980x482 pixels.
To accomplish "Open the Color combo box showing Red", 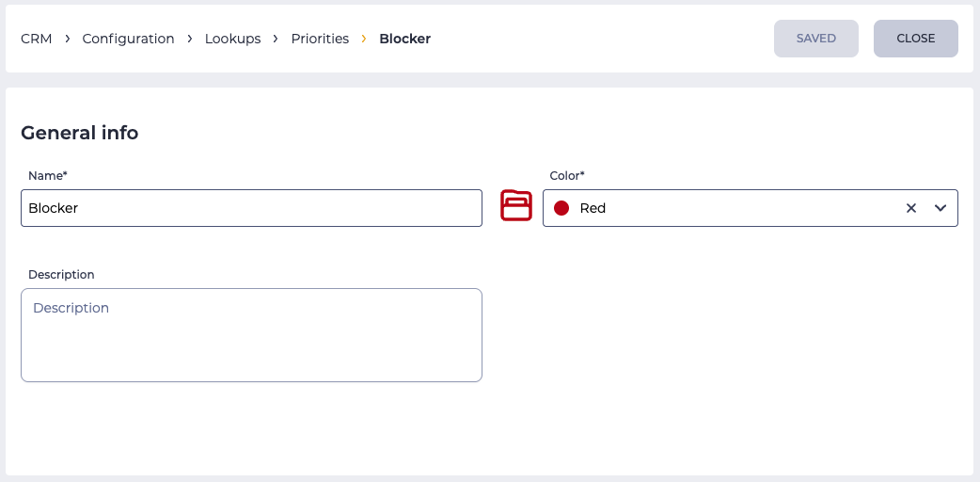I will pyautogui.click(x=750, y=208).
